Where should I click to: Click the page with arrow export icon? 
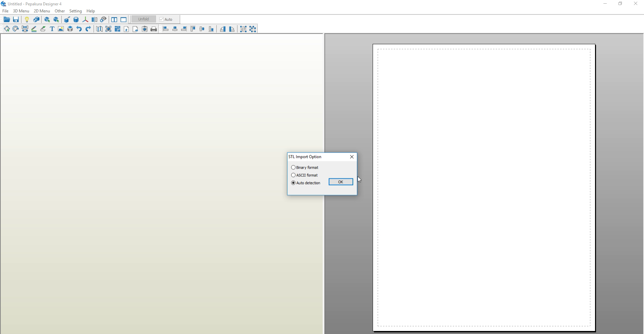click(136, 29)
